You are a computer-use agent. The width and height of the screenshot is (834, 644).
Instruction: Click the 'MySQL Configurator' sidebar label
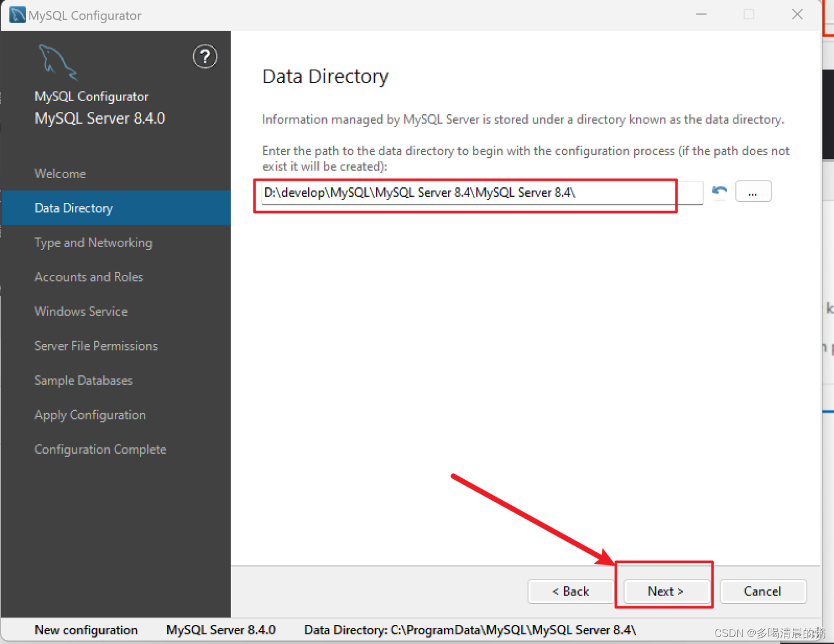click(x=92, y=96)
